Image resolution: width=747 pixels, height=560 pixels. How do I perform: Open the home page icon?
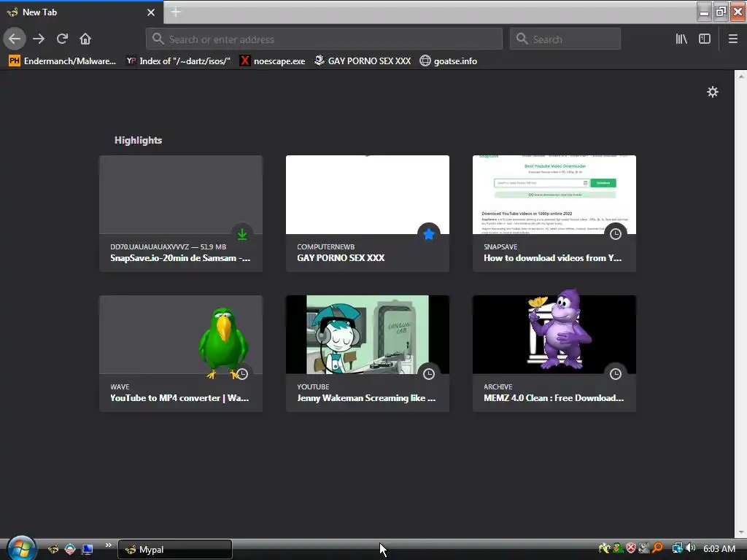[85, 39]
